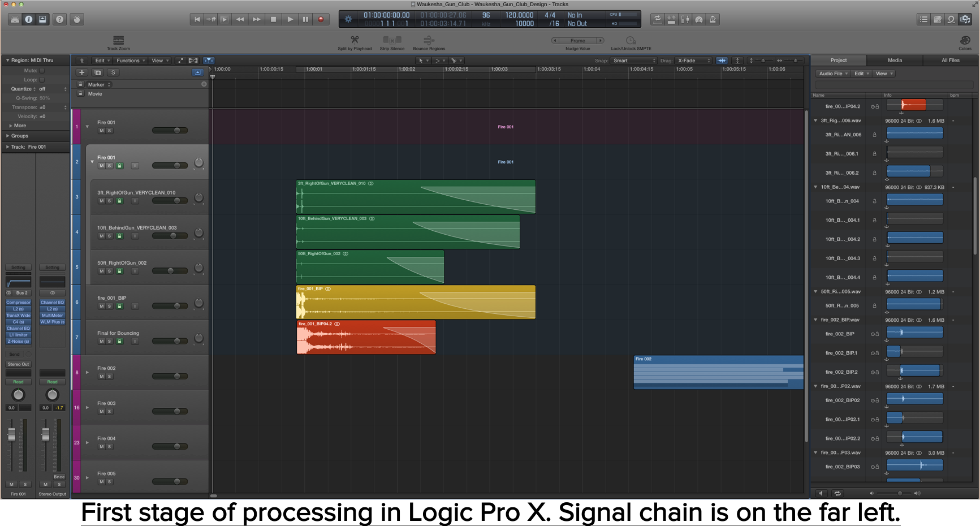Collapse the Region: MIDI Thru disclosure triangle

[7, 60]
